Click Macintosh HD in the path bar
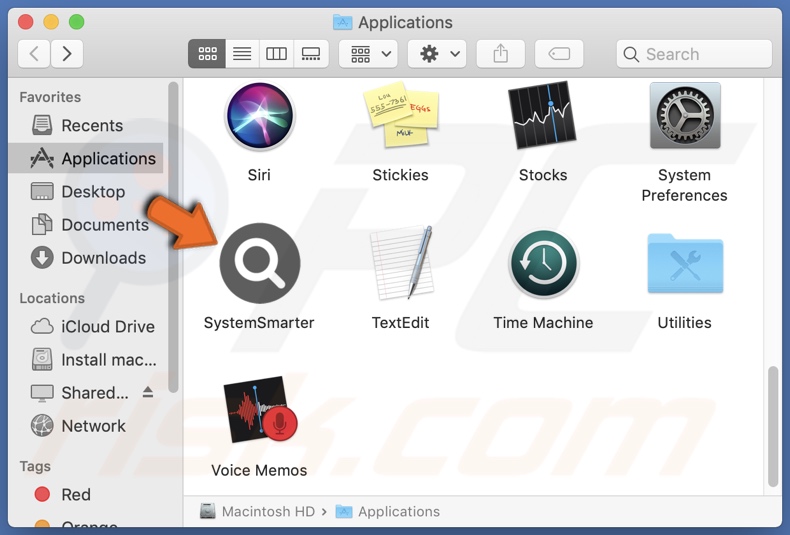This screenshot has width=790, height=535. click(x=257, y=512)
